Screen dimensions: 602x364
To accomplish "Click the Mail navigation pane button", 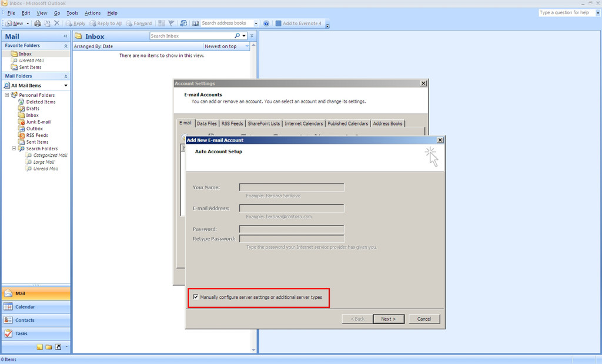I will click(x=36, y=294).
